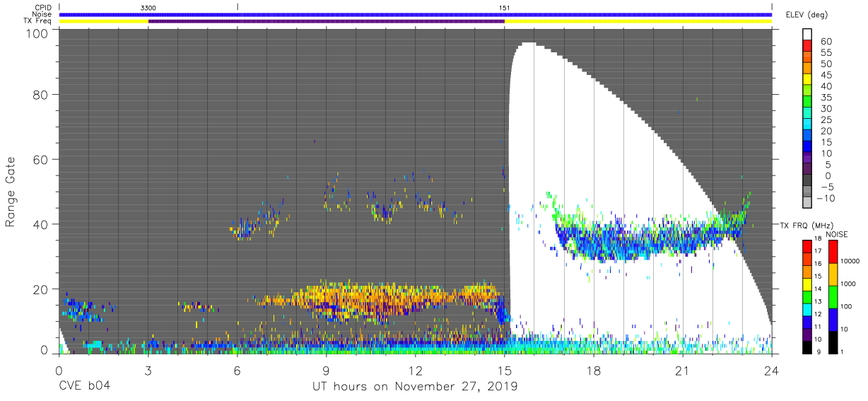Click the yellow 1000–10000 noise swatch
868x401 pixels.
833,273
